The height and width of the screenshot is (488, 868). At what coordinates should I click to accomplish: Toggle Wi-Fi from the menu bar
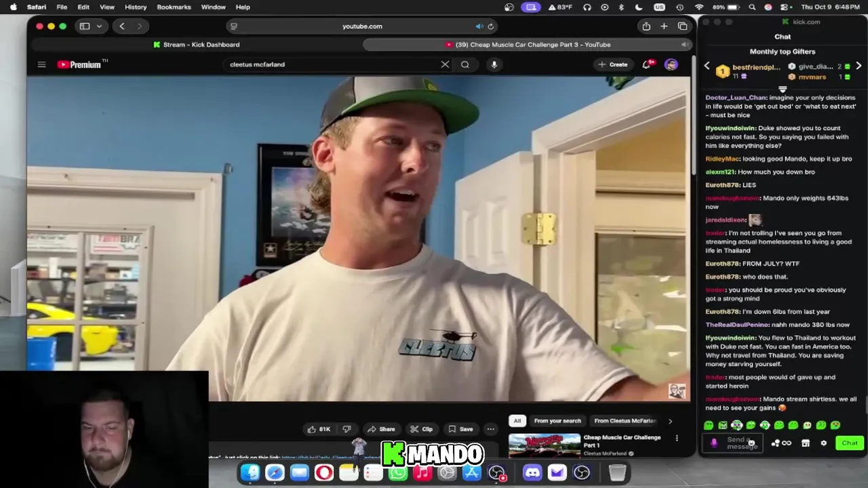tap(699, 7)
